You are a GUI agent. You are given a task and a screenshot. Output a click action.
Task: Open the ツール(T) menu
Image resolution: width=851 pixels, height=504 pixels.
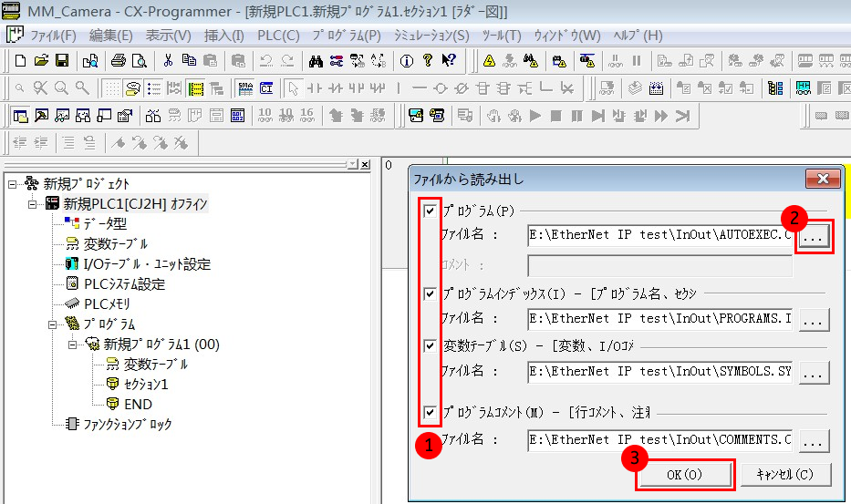pyautogui.click(x=502, y=36)
